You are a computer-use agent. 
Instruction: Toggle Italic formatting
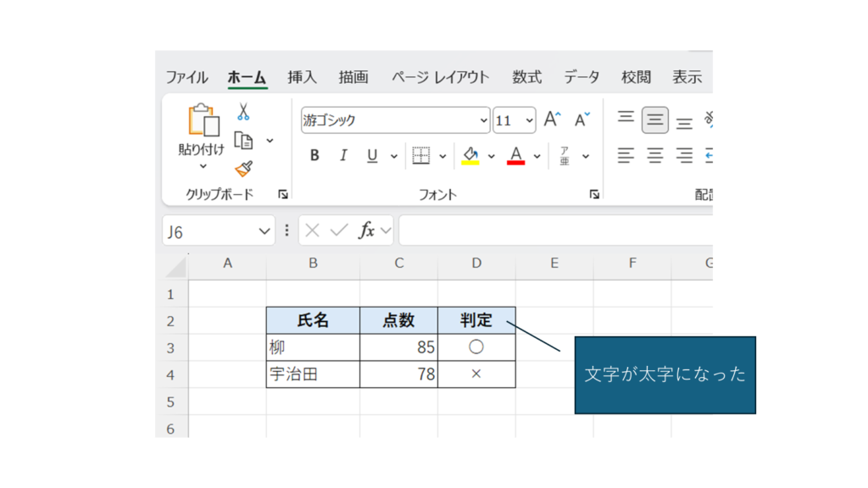343,156
